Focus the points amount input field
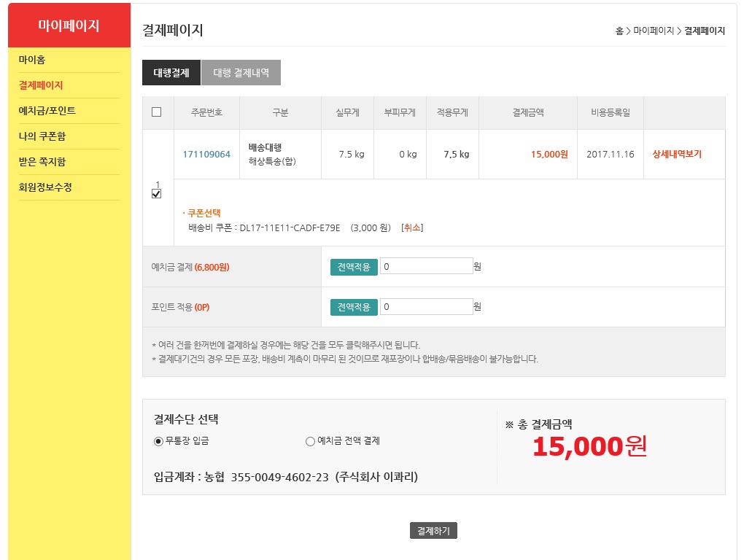Image resolution: width=744 pixels, height=560 pixels. click(426, 306)
